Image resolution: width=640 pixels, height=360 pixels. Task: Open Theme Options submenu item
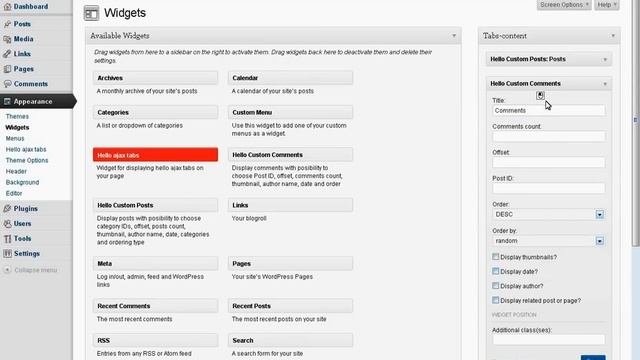(x=27, y=160)
